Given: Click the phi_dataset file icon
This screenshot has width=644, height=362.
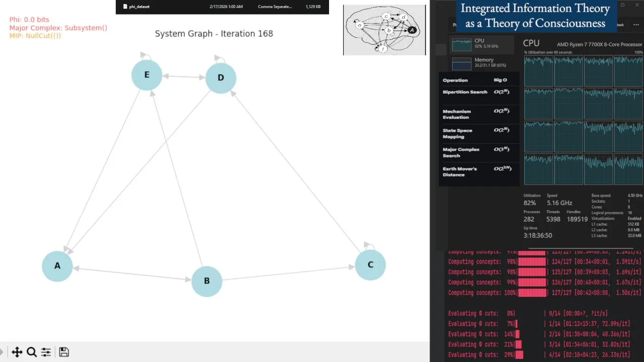Looking at the screenshot, I should pos(125,7).
